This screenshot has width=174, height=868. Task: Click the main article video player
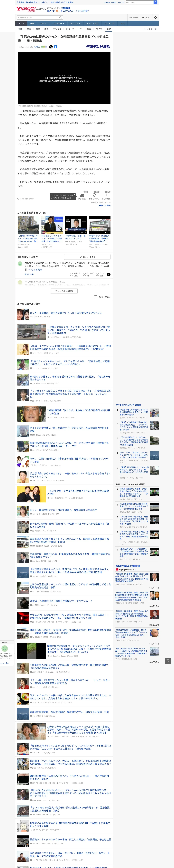click(64, 78)
